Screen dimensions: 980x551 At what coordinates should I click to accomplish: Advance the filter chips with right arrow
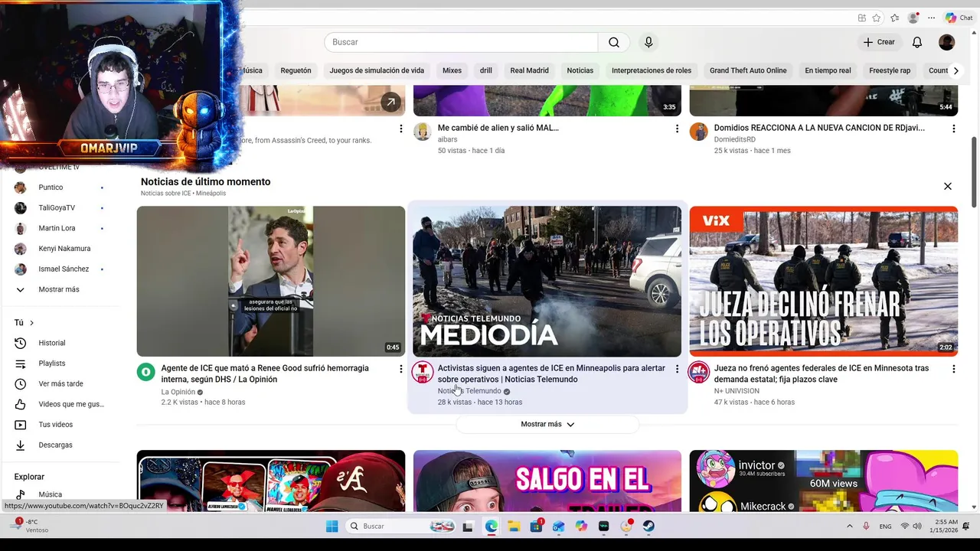tap(955, 70)
